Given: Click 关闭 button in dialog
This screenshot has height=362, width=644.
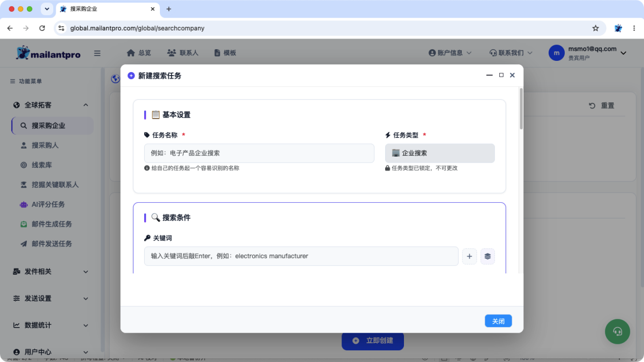Looking at the screenshot, I should [x=498, y=321].
